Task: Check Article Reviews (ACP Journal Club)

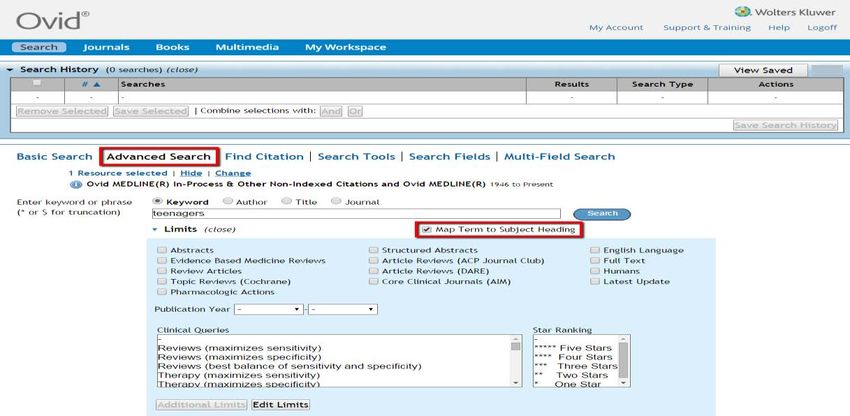Action: pos(373,260)
